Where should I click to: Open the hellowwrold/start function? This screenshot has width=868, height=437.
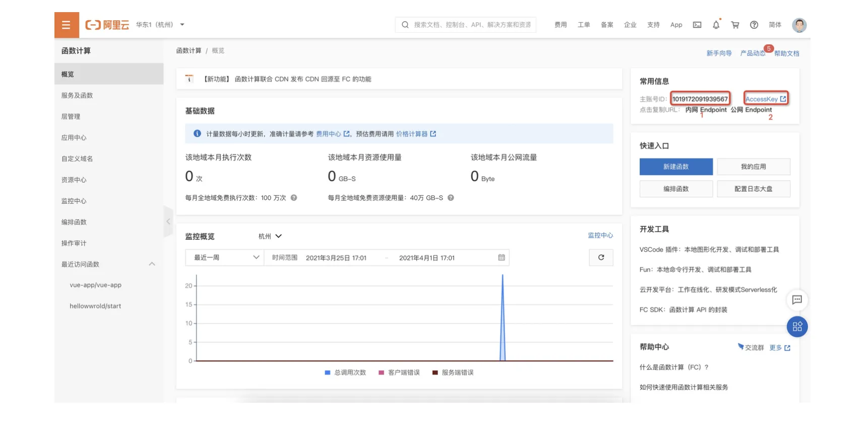(95, 306)
